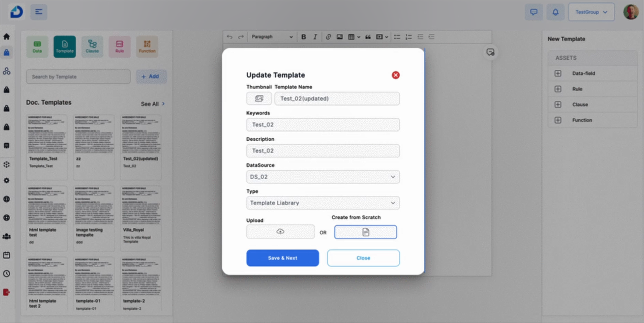Toggle the bulleted list formatting
This screenshot has height=323, width=644.
(397, 37)
